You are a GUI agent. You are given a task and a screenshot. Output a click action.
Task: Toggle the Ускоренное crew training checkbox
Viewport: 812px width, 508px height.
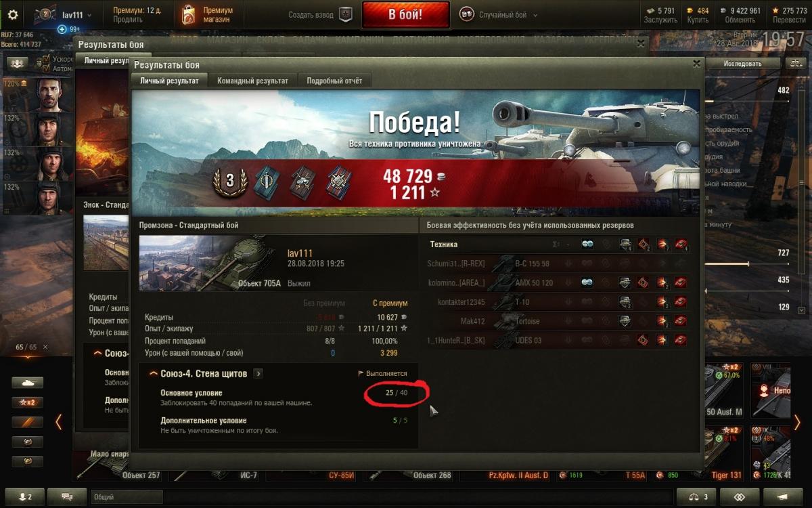[x=46, y=59]
